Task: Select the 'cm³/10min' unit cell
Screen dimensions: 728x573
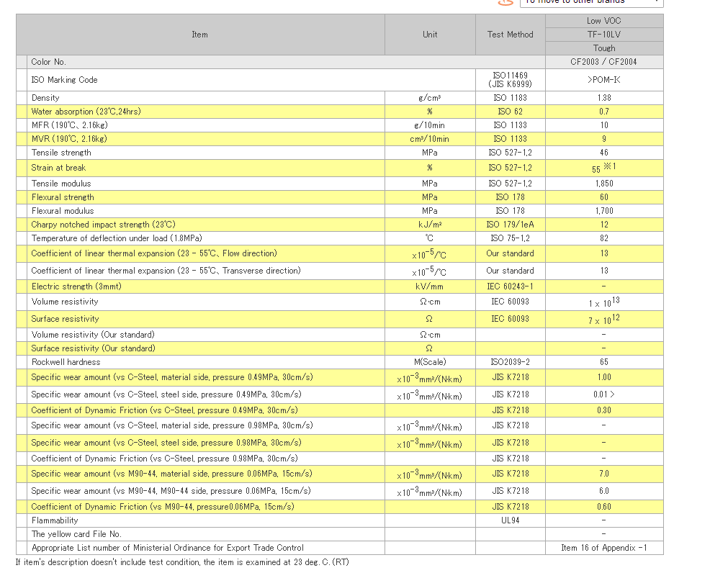Action: coord(430,139)
